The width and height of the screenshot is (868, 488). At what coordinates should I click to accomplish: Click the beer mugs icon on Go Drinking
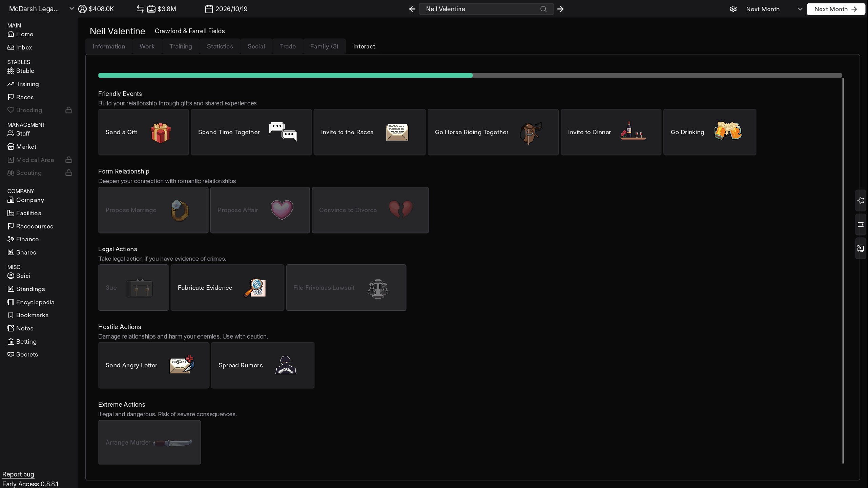(x=727, y=131)
